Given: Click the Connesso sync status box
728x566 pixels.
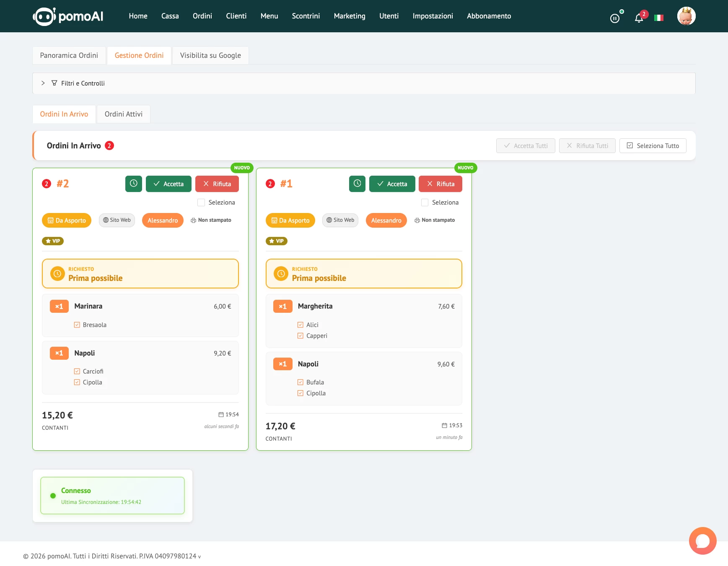Looking at the screenshot, I should pos(112,496).
